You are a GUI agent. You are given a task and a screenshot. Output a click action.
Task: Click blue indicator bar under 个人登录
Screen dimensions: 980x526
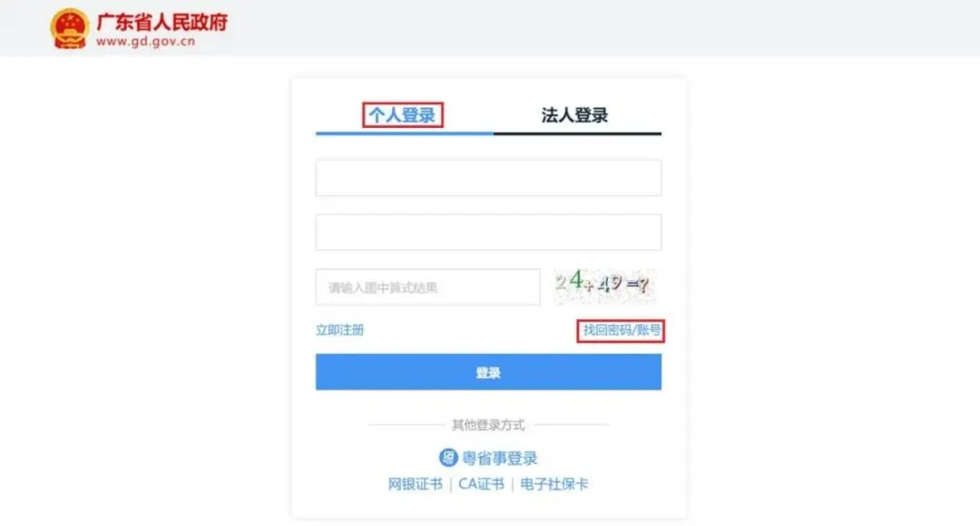405,133
